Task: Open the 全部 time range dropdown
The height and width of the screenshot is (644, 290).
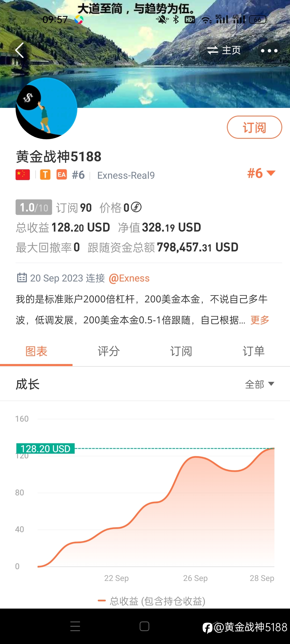Action: pos(259,384)
